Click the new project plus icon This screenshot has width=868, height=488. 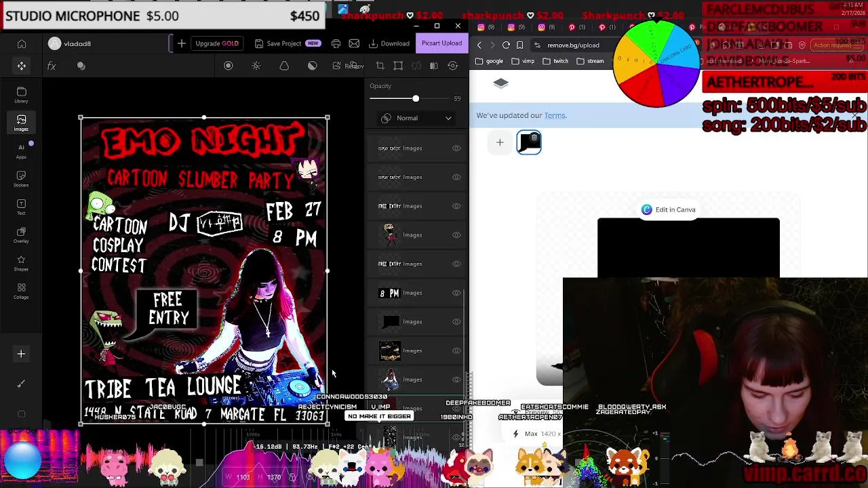(x=182, y=43)
